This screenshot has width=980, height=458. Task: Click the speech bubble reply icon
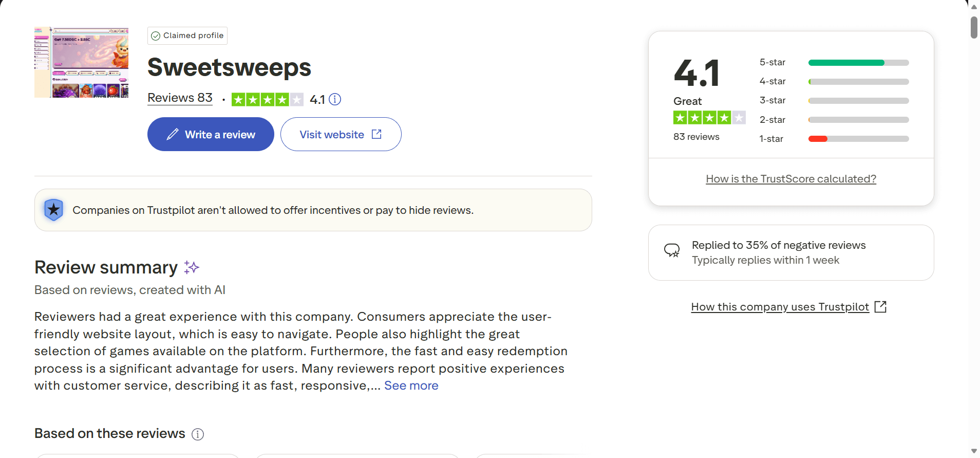coord(672,250)
